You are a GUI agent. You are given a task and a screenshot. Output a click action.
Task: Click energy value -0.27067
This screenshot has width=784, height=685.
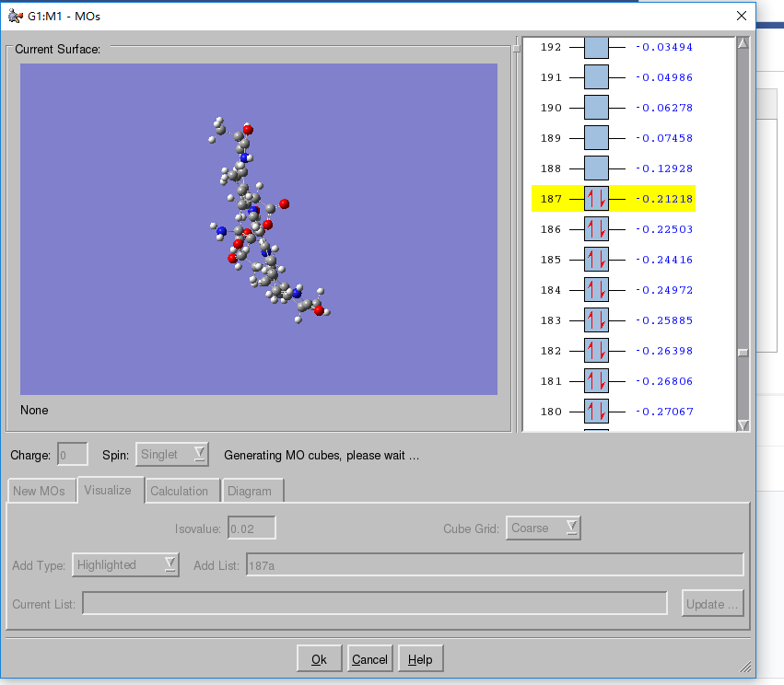pos(664,412)
